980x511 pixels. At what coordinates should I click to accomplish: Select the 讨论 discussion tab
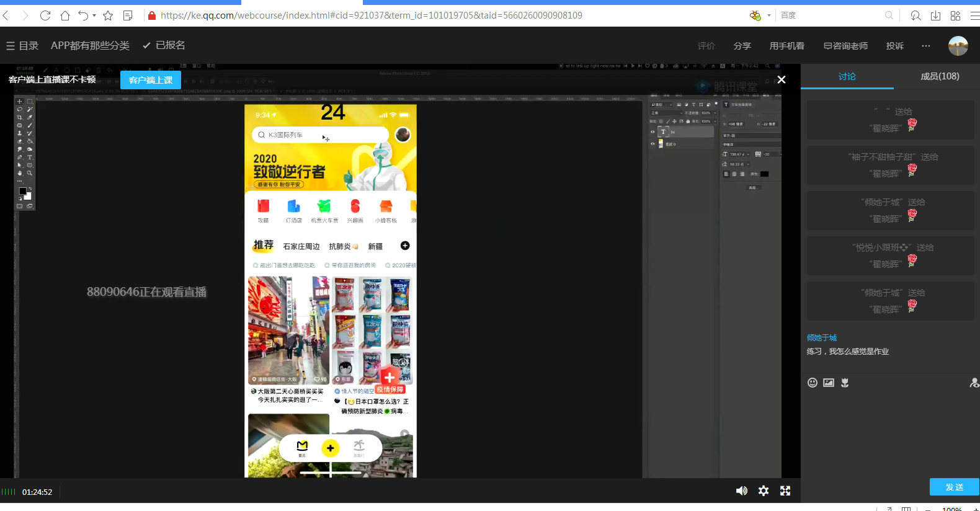point(847,76)
